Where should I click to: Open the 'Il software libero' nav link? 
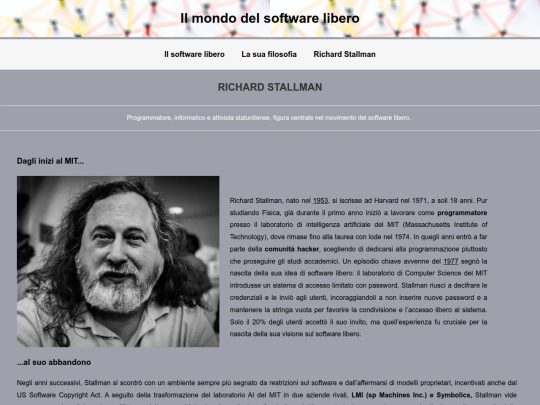pos(194,54)
